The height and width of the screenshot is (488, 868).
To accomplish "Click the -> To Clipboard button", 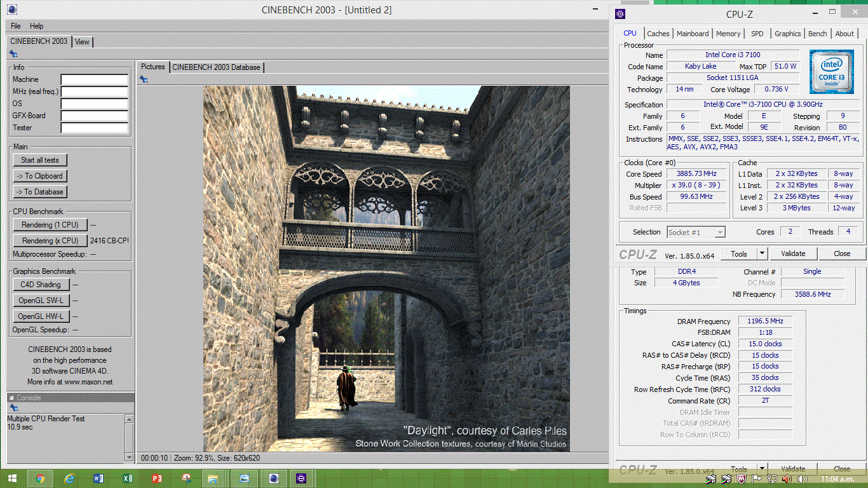I will coord(40,176).
